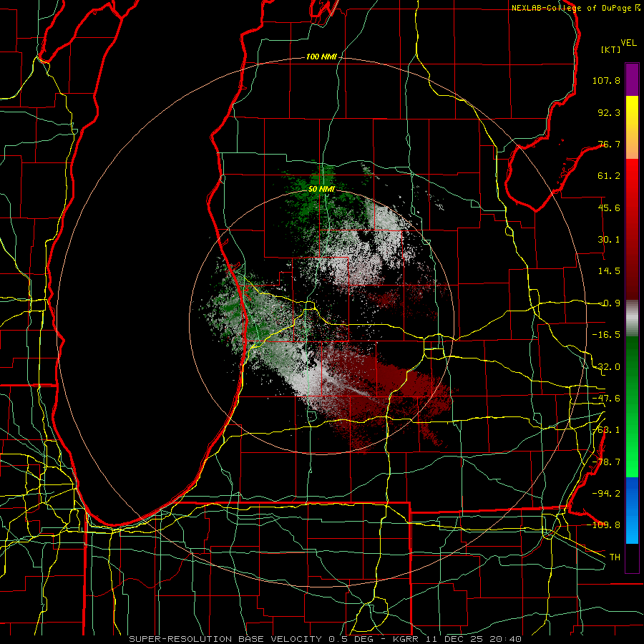644x644 pixels.
Task: Select the bright red segment of color bar
Action: [x=632, y=182]
